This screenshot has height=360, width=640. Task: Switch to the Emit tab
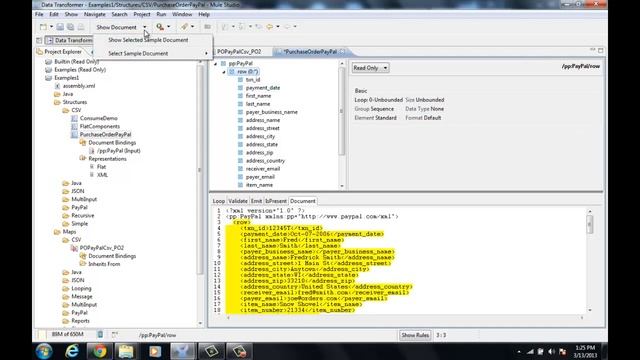(256, 201)
